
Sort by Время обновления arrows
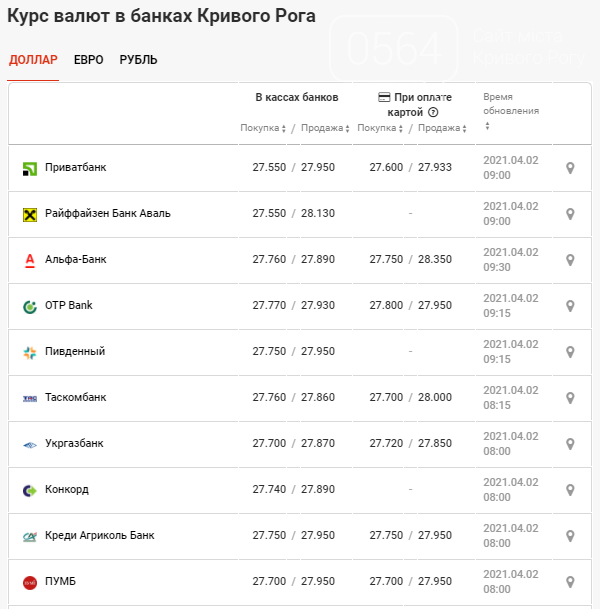(487, 126)
